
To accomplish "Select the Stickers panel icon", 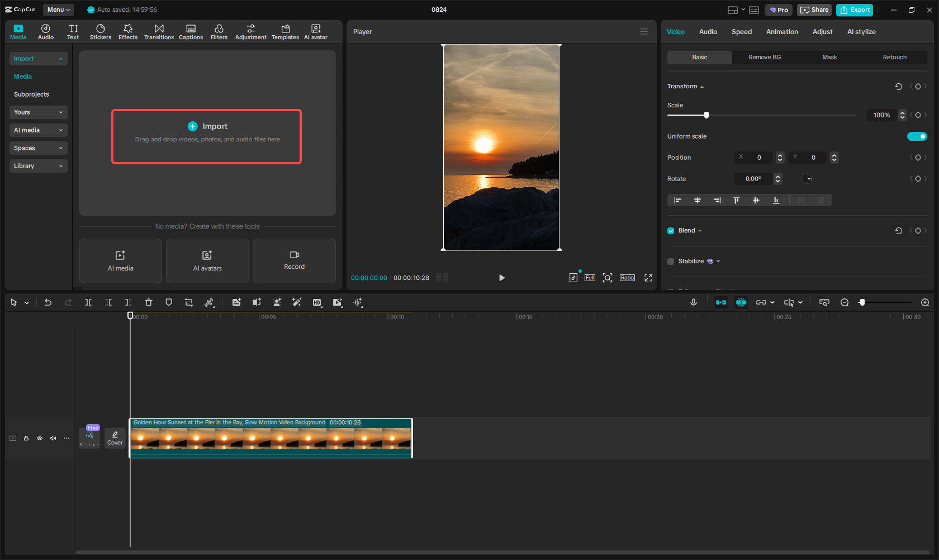I will pyautogui.click(x=101, y=31).
